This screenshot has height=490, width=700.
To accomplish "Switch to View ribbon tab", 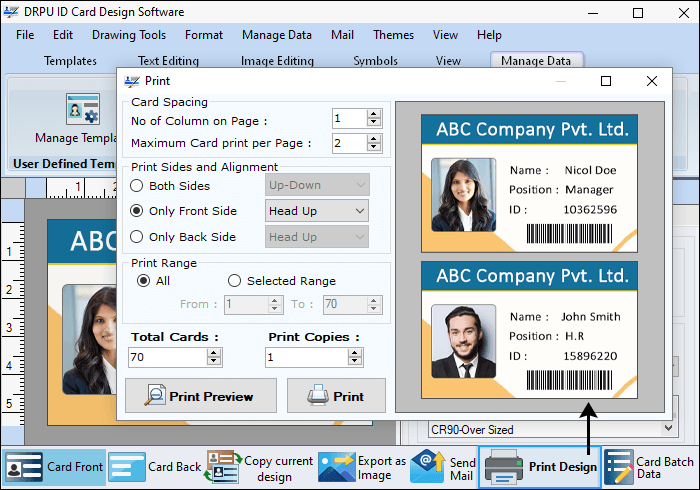I will [x=448, y=61].
